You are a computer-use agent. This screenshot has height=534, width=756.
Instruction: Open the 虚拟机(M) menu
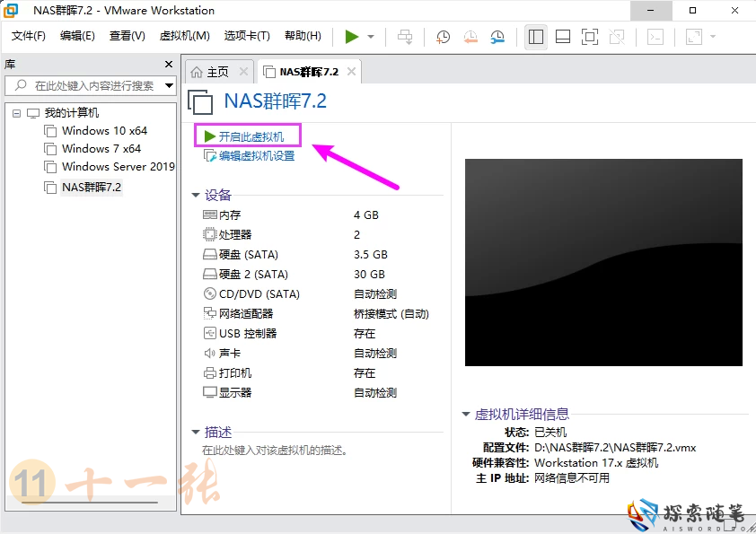pyautogui.click(x=183, y=36)
